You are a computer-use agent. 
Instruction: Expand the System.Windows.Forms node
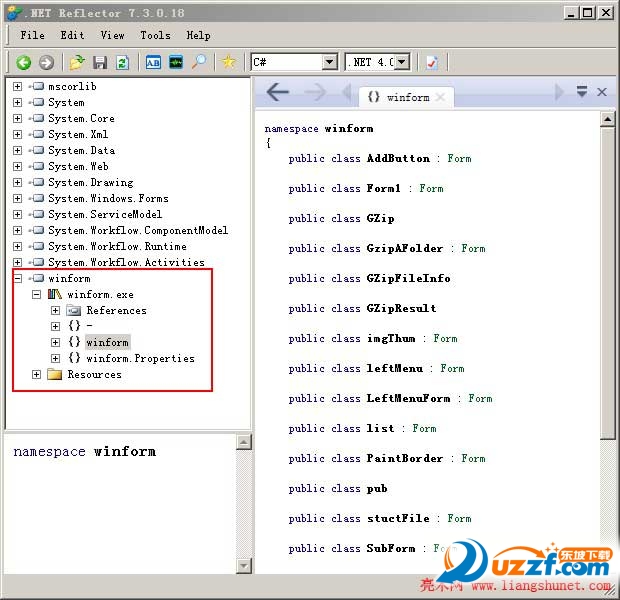tap(17, 198)
